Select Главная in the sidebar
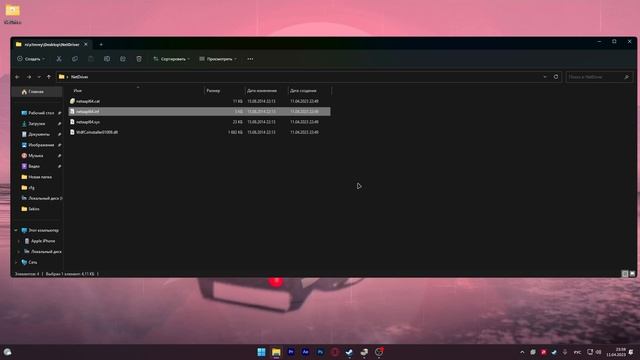The width and height of the screenshot is (640, 360). (36, 92)
